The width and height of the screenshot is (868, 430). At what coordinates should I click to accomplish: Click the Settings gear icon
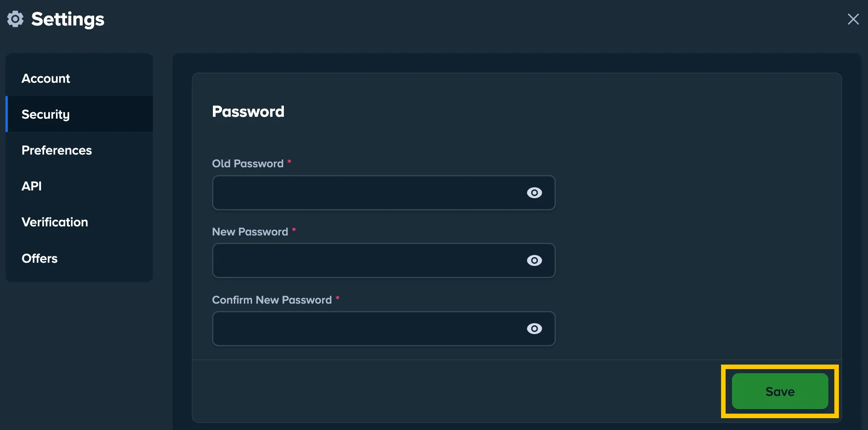click(15, 19)
